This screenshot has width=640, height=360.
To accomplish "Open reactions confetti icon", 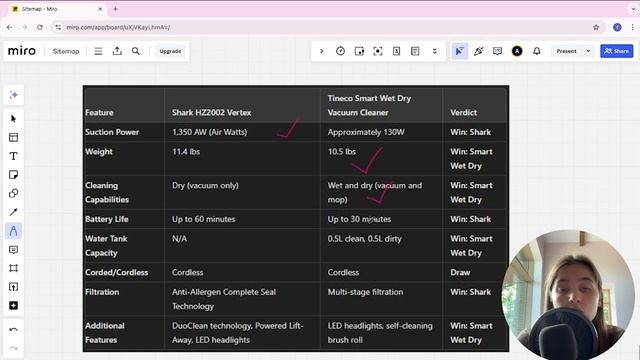I will [x=479, y=51].
